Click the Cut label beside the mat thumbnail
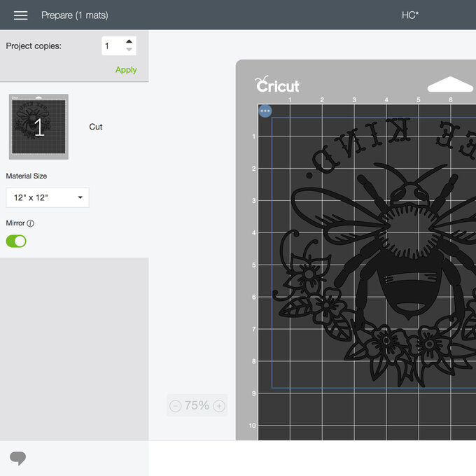Image resolution: width=476 pixels, height=476 pixels. [x=96, y=127]
